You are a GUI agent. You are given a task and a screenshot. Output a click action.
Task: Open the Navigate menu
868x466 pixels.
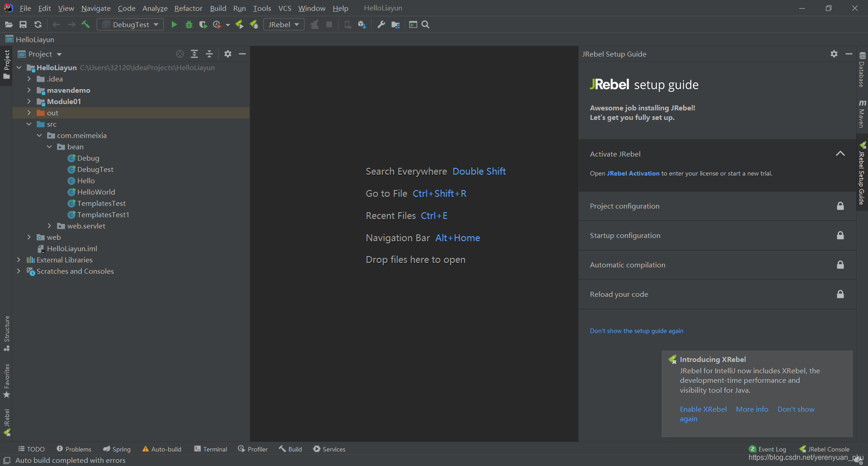pos(96,8)
